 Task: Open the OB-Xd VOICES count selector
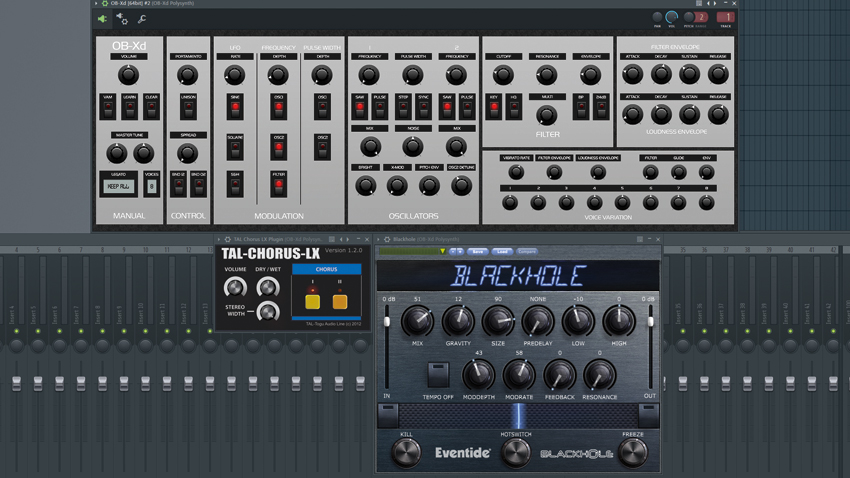[x=152, y=186]
